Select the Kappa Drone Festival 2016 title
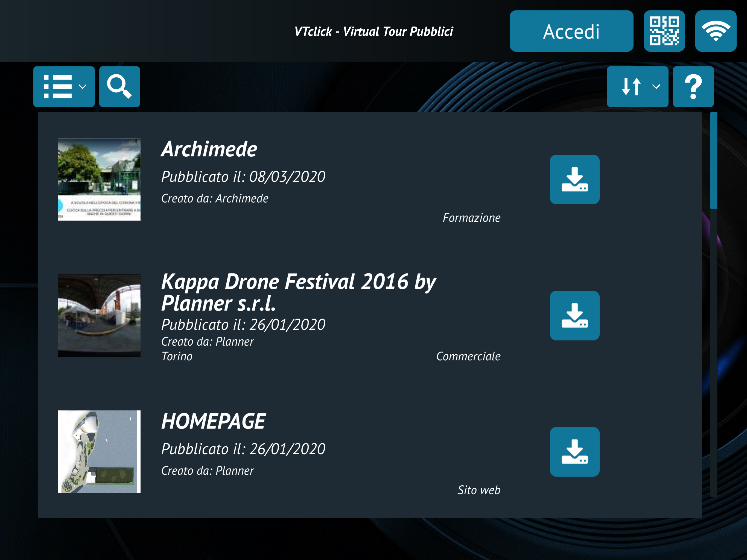Image resolution: width=747 pixels, height=560 pixels. [x=299, y=292]
